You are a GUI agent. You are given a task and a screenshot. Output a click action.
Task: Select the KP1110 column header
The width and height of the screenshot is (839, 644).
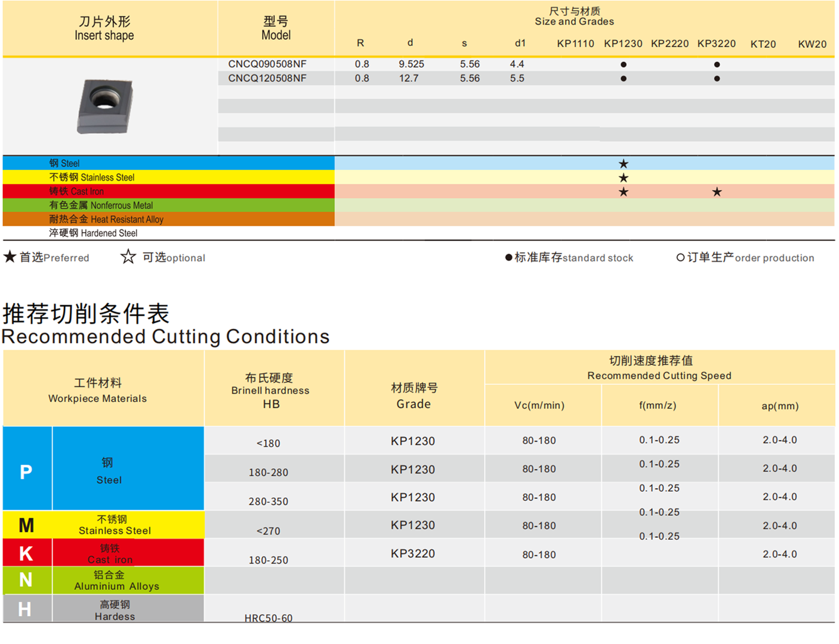[575, 43]
